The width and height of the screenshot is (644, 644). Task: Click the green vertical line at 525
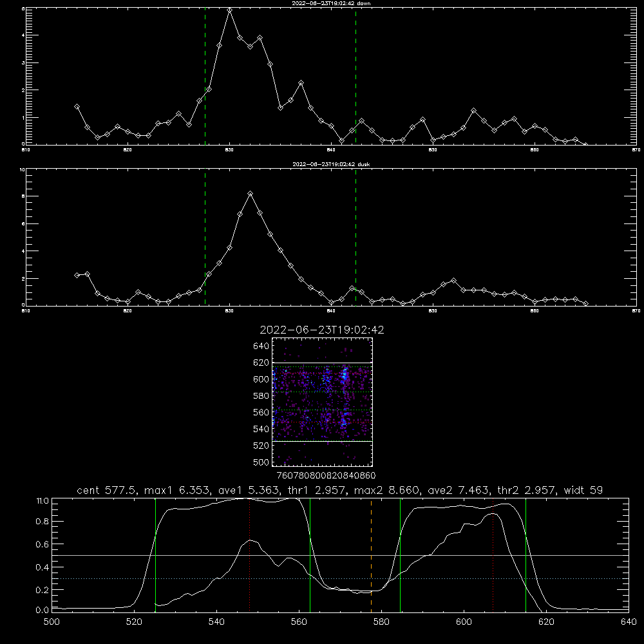(155, 555)
